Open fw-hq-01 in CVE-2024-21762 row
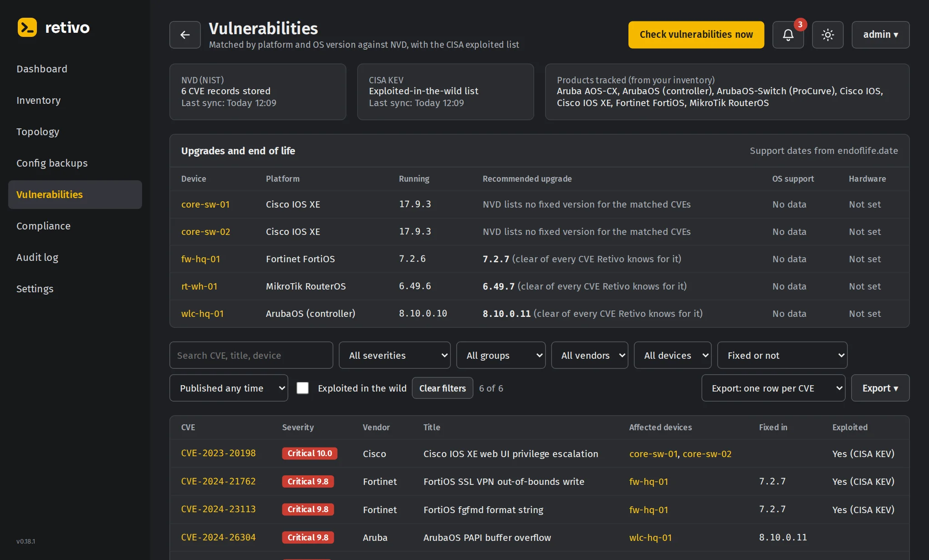 648,482
